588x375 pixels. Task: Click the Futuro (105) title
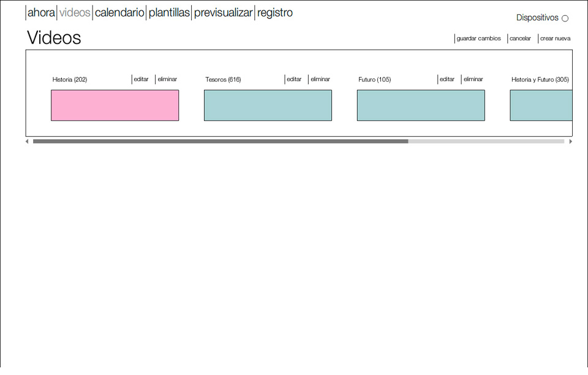click(x=375, y=80)
